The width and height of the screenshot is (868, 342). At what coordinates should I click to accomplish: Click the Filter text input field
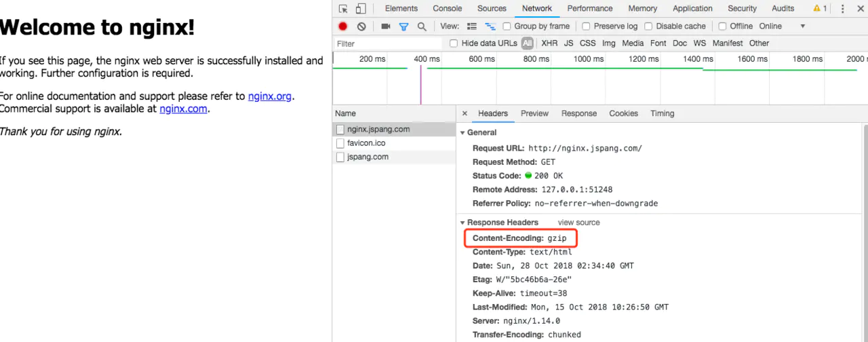(389, 43)
